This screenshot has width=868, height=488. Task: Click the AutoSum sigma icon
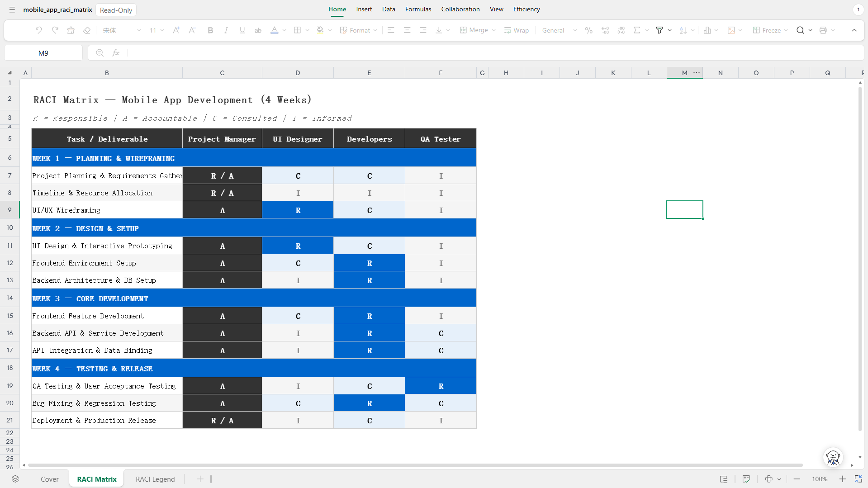[637, 30]
